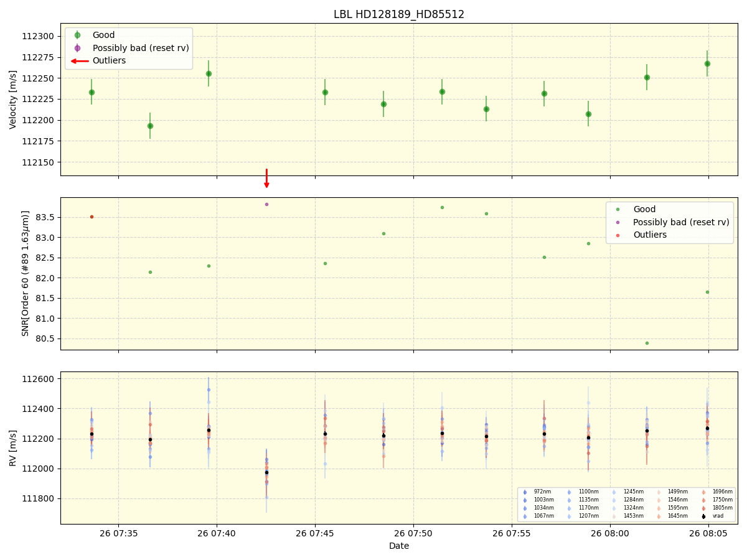Click the Date x-axis label
Viewport: 747px width, 560px height.
click(x=399, y=546)
